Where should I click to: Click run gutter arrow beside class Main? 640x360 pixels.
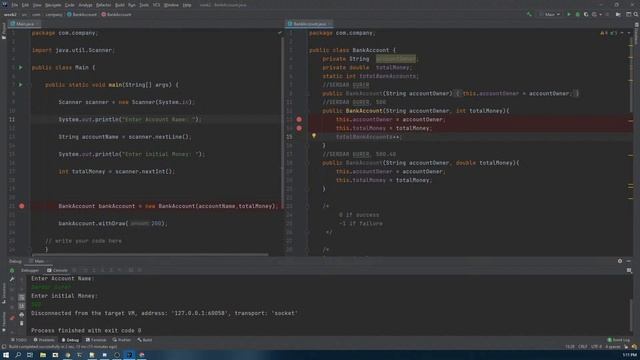20,67
